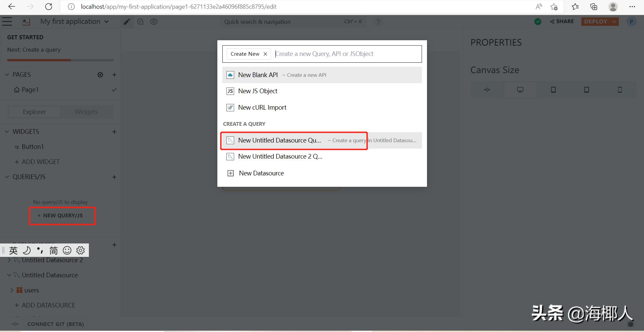Choose New Untitled Datasource 2 Query option
Viewport: 644px width, 332px height.
322,156
